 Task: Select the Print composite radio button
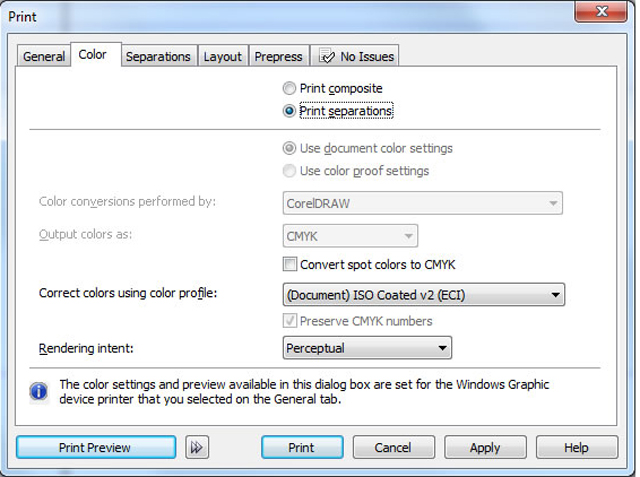pos(289,88)
